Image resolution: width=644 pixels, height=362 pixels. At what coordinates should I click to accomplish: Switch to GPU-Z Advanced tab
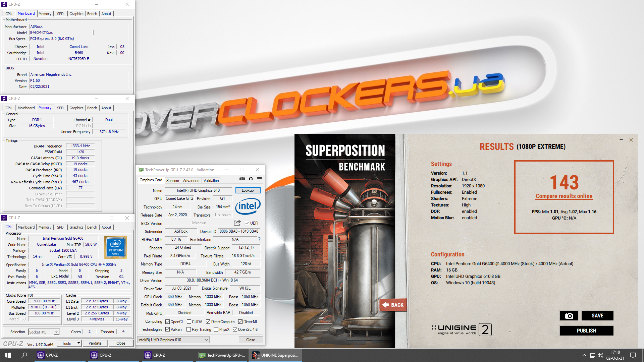click(191, 180)
